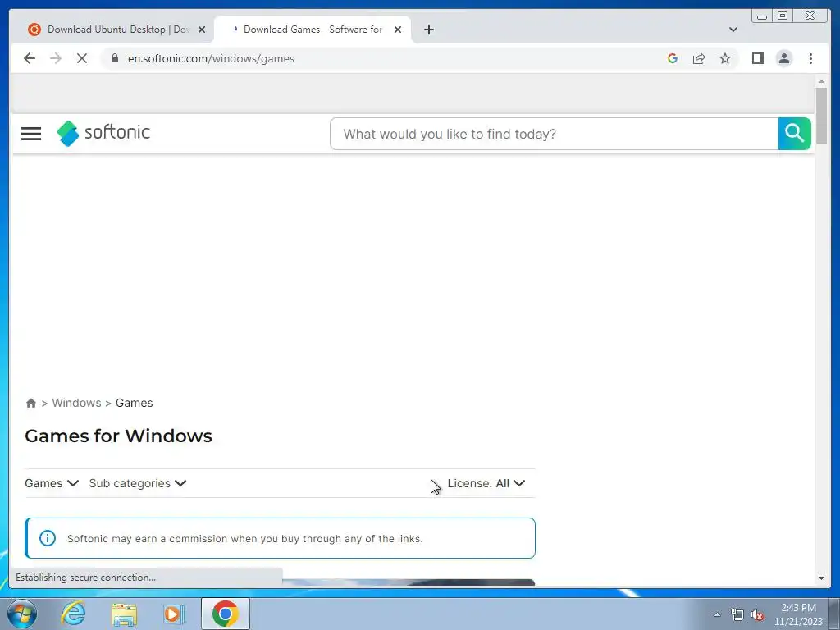The image size is (840, 630).
Task: Expand the Games category dropdown
Action: (52, 483)
